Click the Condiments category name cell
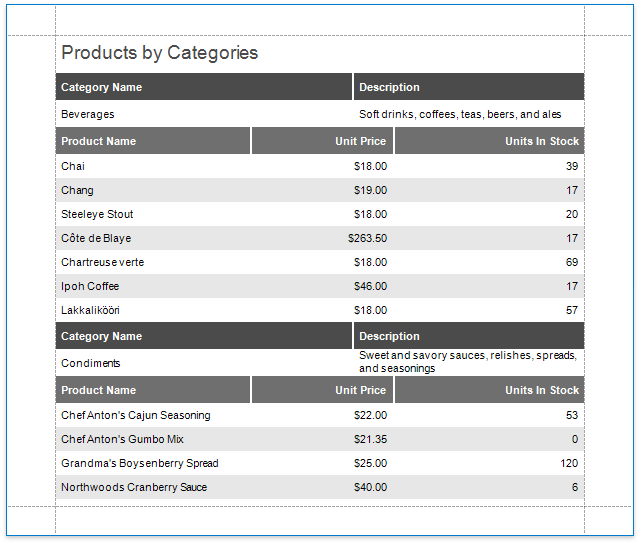640x544 pixels. pyautogui.click(x=91, y=363)
